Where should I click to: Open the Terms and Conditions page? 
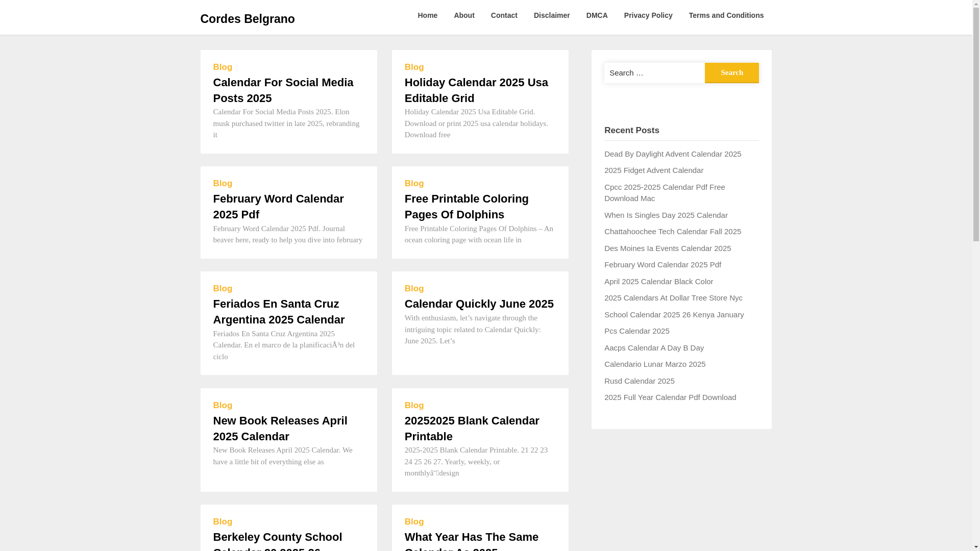(x=726, y=15)
